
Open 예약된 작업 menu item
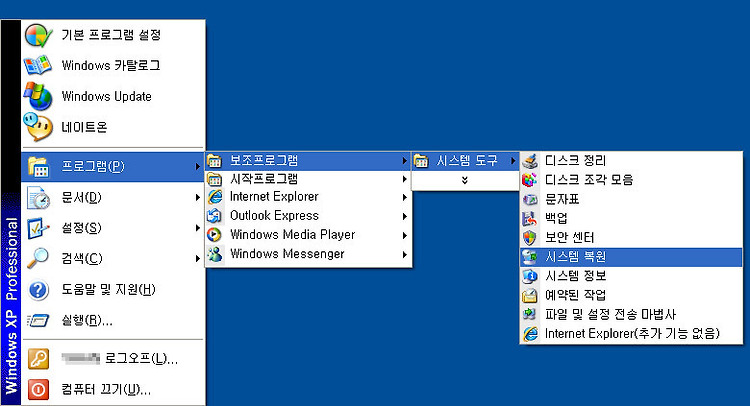pyautogui.click(x=631, y=296)
